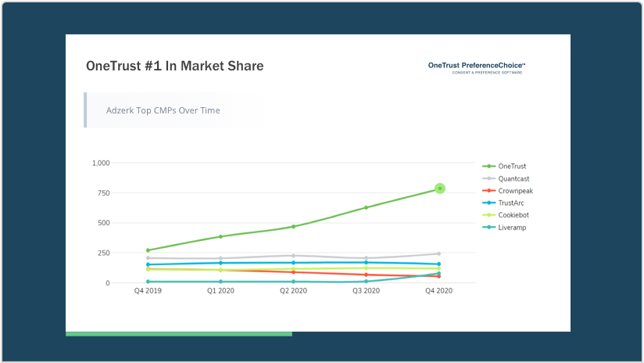
Task: Select Quantcast data point at Q4 2020
Action: coord(439,253)
